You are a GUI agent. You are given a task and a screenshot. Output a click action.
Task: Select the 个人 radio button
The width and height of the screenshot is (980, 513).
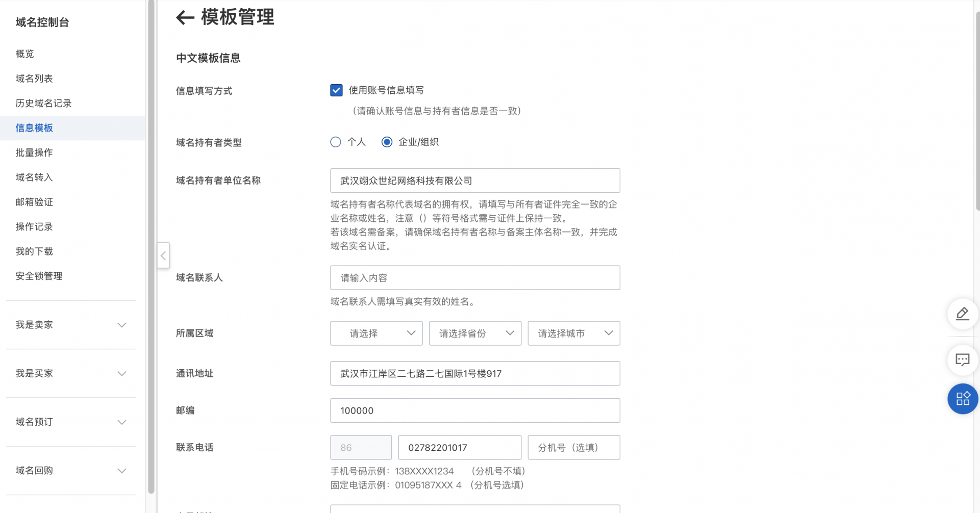[336, 142]
